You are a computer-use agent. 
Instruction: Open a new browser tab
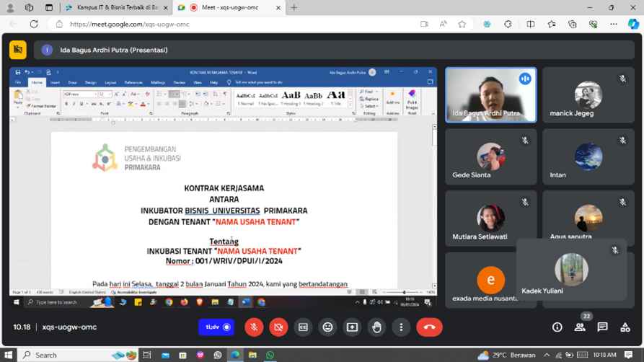(x=294, y=7)
